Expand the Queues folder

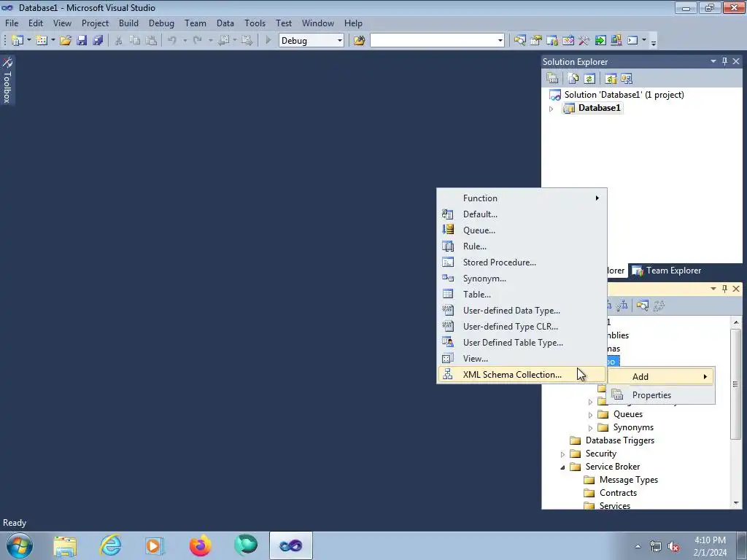pos(590,415)
